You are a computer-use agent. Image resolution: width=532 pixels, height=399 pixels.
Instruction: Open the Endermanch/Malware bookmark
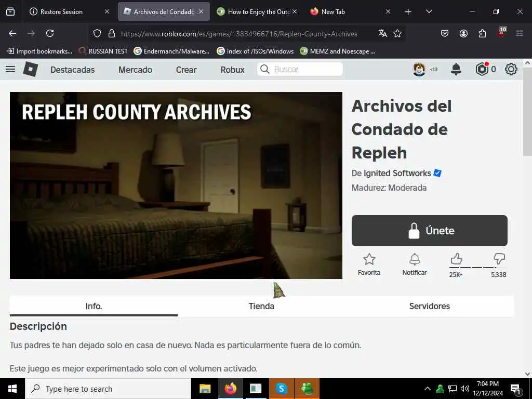click(171, 51)
